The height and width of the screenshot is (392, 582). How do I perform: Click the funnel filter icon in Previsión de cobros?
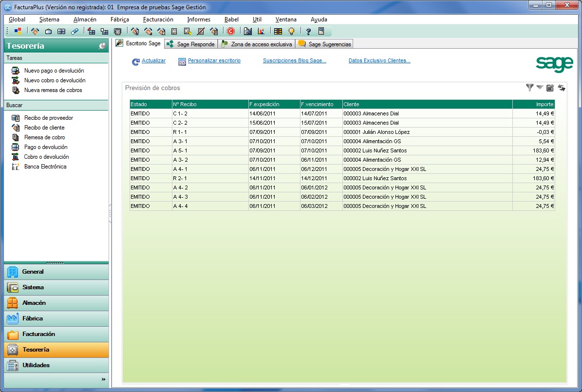(530, 88)
